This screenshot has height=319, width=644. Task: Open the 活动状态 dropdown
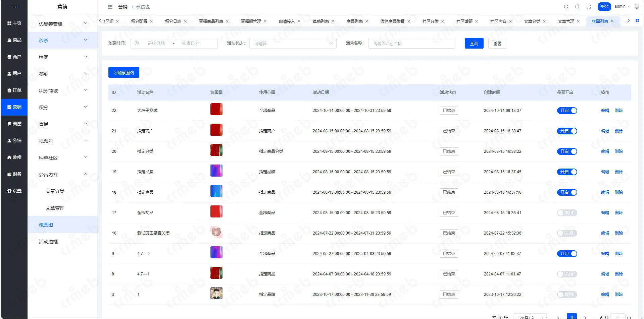click(293, 43)
